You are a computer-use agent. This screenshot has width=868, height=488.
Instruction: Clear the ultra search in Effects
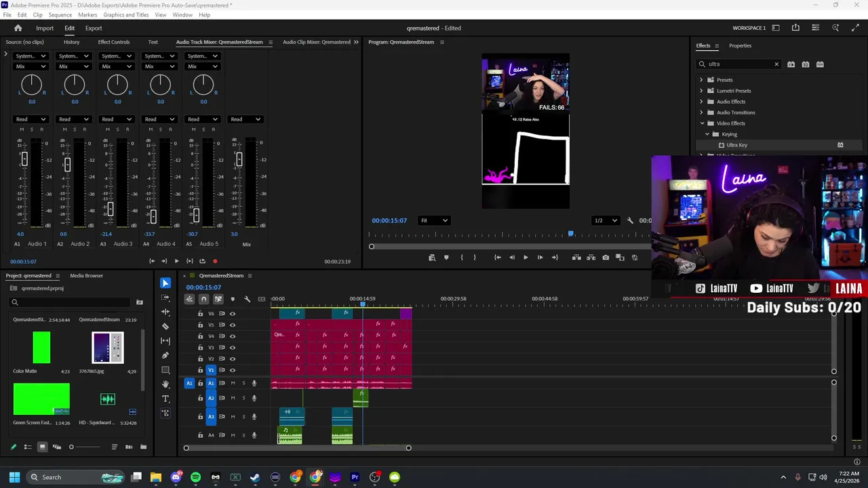click(x=776, y=64)
